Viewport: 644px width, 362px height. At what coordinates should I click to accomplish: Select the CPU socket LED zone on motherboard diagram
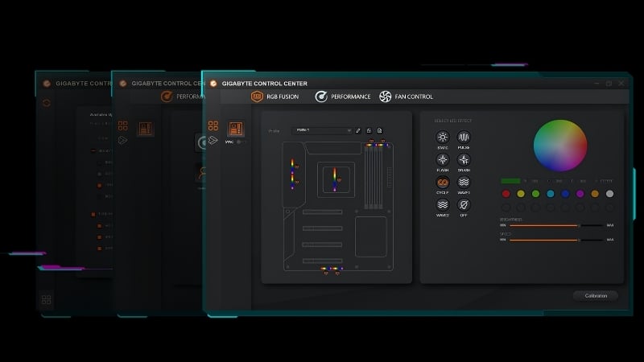click(x=336, y=179)
